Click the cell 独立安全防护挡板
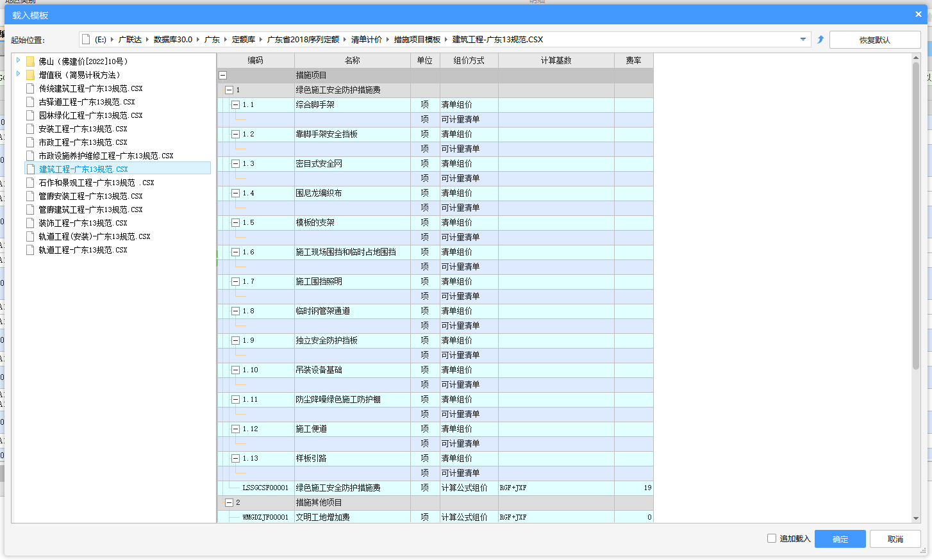 click(x=353, y=340)
